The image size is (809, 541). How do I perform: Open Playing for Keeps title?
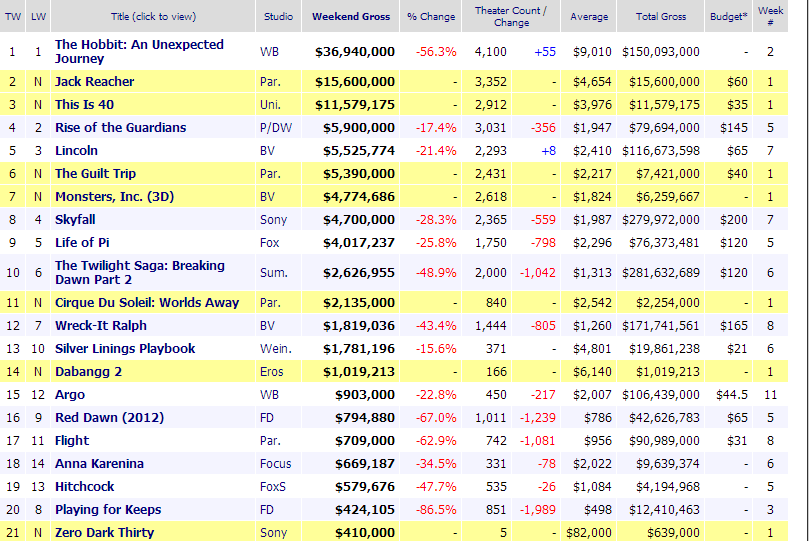point(108,510)
